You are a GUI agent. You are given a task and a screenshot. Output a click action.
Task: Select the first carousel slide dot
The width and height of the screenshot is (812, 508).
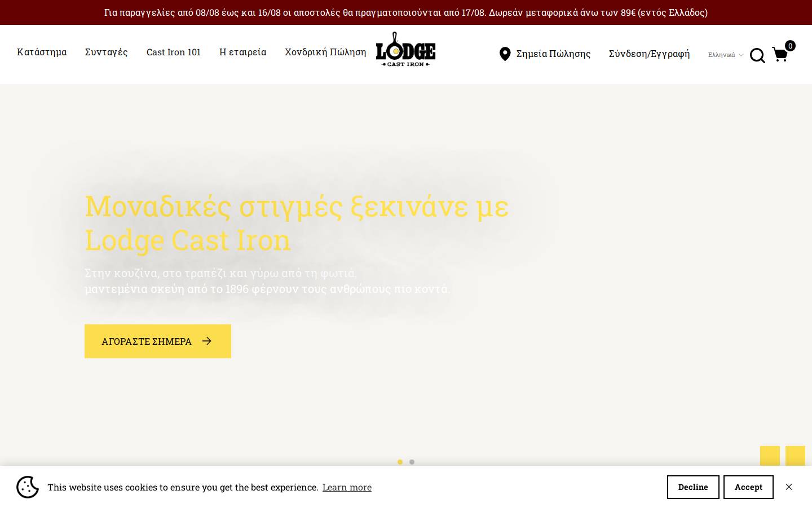coord(400,462)
